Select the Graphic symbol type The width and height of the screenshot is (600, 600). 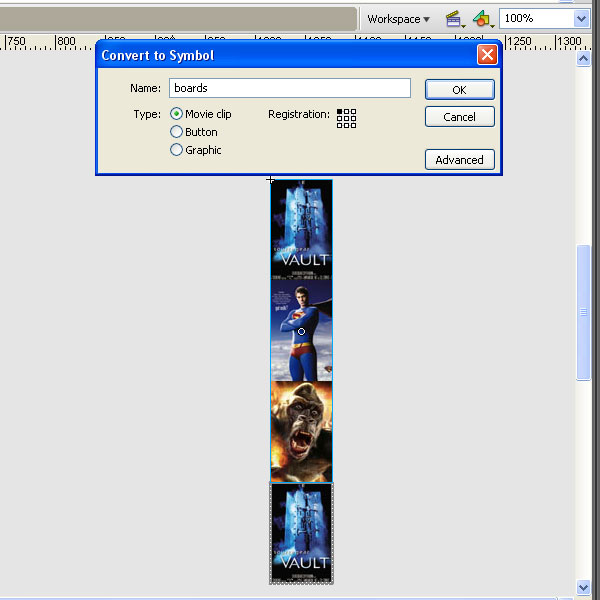tap(176, 150)
